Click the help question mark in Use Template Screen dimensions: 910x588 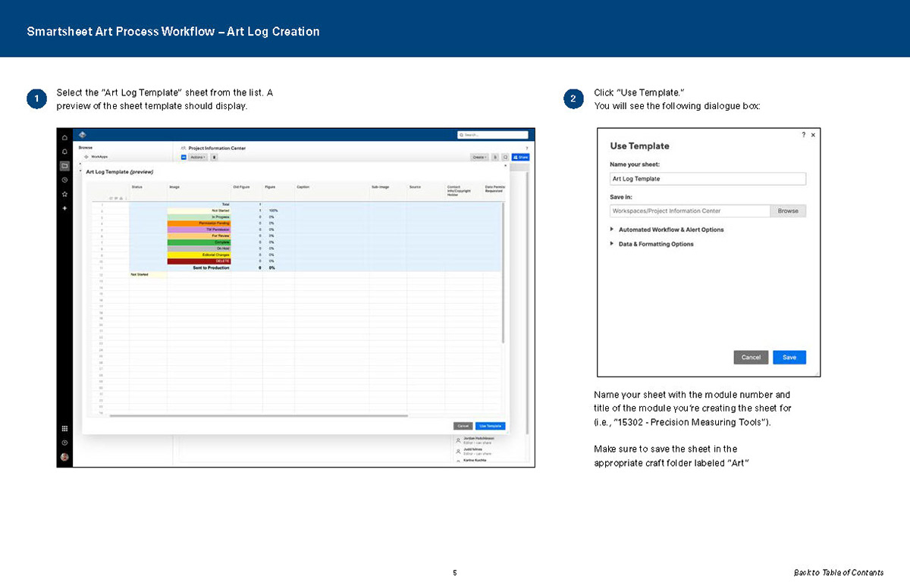pyautogui.click(x=804, y=135)
